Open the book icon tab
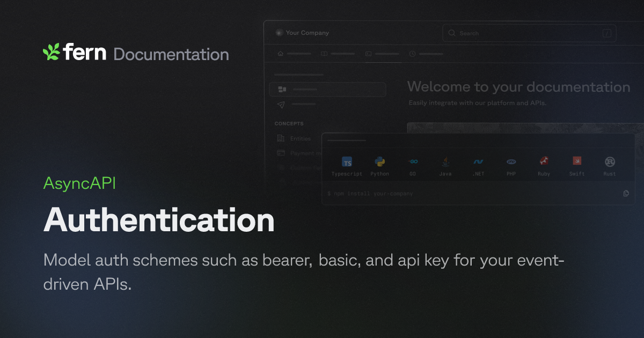 coord(324,54)
